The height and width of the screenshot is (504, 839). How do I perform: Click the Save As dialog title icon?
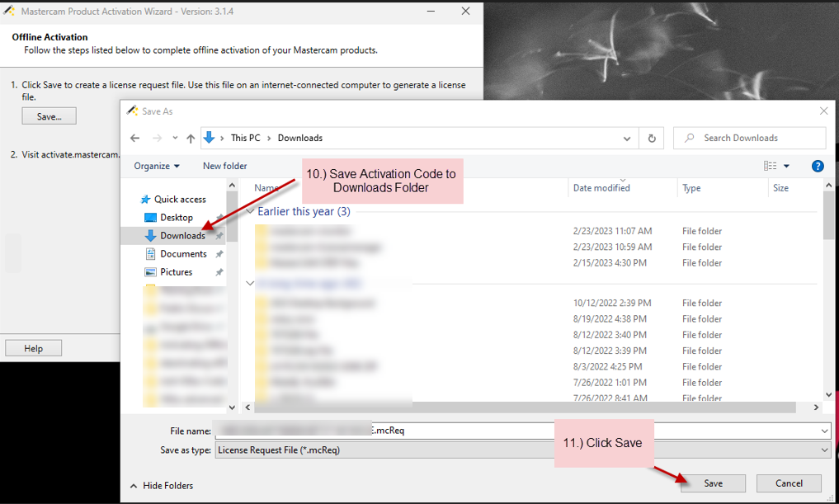[132, 111]
